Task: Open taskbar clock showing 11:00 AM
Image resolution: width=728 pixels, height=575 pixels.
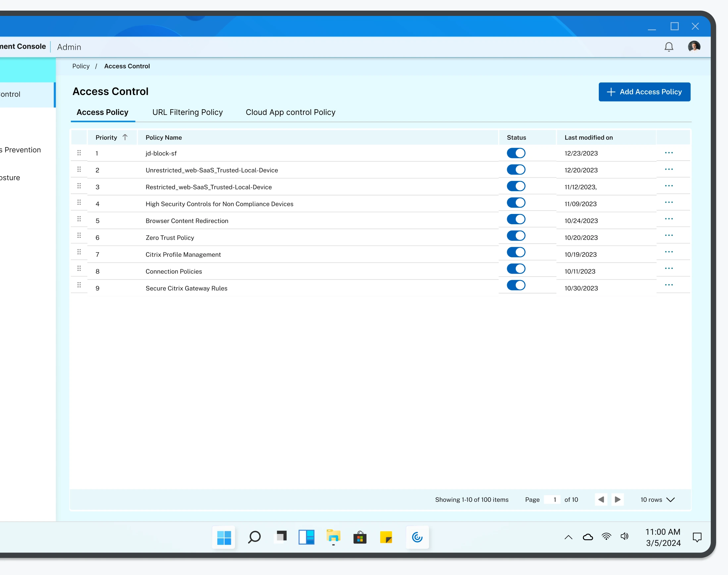Action: pos(663,537)
